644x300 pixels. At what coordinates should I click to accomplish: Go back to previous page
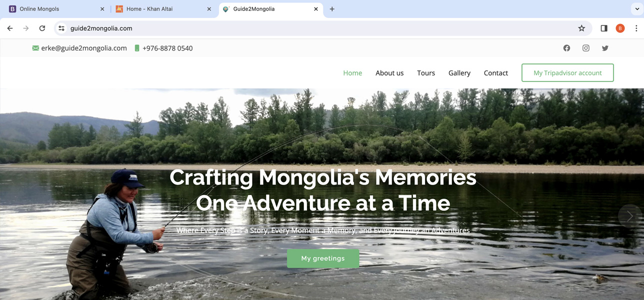(x=10, y=28)
